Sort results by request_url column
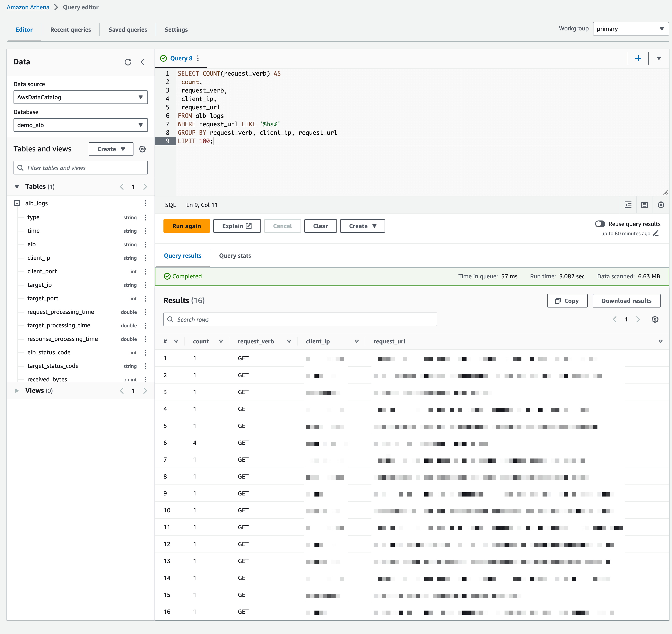The width and height of the screenshot is (672, 634). (661, 341)
